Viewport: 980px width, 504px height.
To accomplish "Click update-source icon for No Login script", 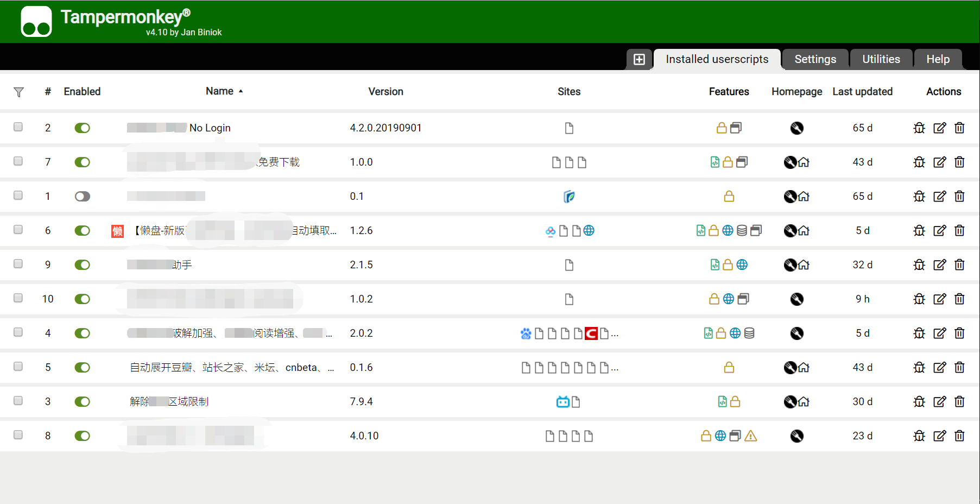I will point(797,128).
